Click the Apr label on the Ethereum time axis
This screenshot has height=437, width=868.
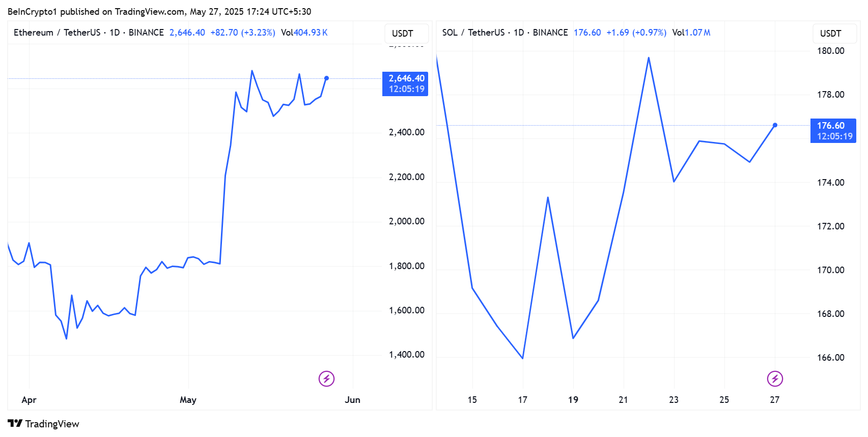(x=29, y=400)
